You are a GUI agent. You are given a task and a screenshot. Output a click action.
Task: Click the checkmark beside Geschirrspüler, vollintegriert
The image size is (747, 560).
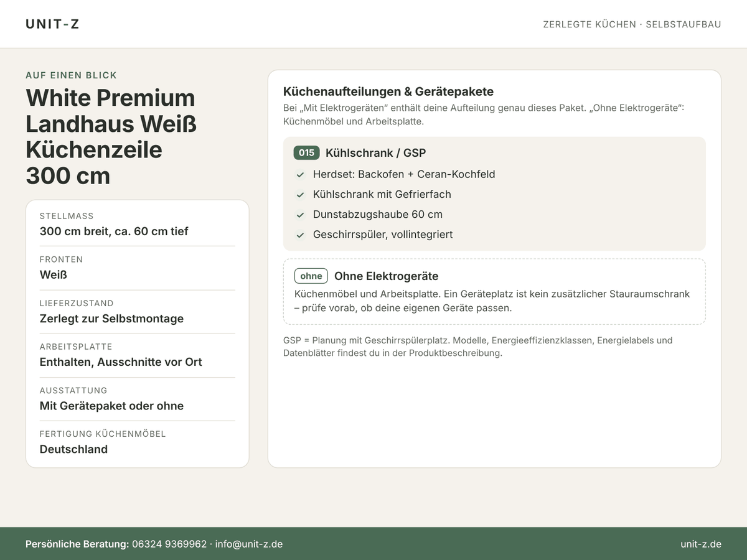tap(300, 235)
